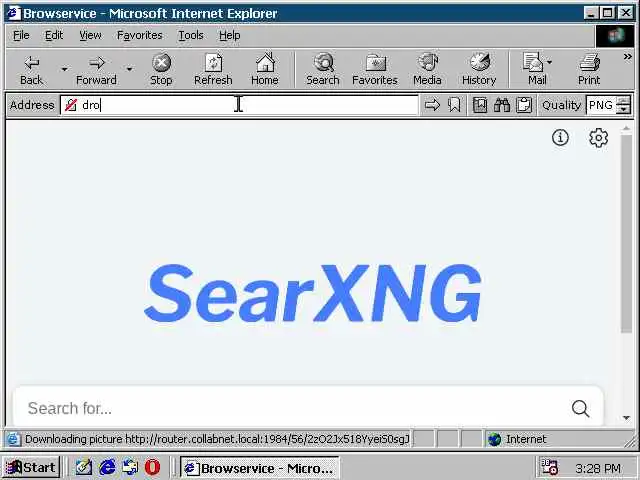The width and height of the screenshot is (640, 480).
Task: Click the Back toolbar button
Action: [31, 69]
